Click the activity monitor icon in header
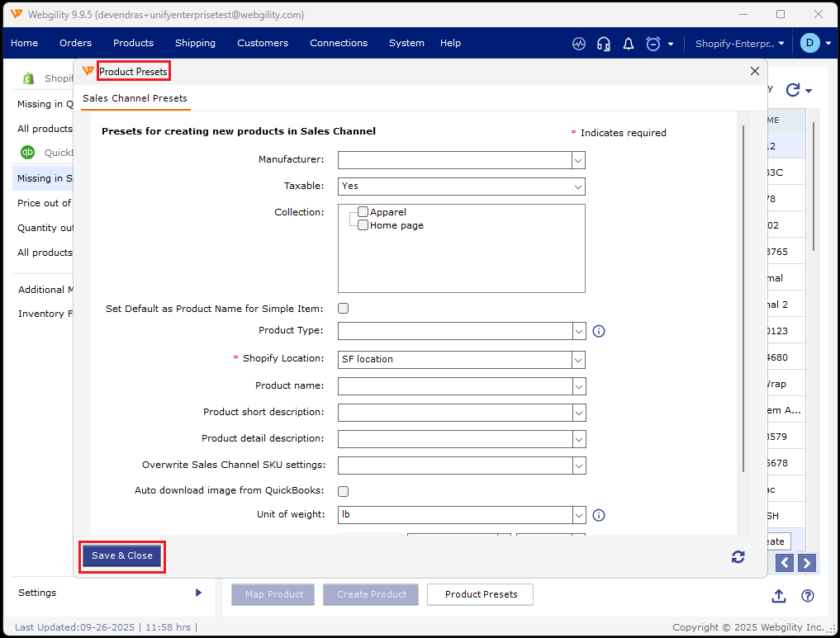Screen dimensions: 840x638 [x=579, y=43]
